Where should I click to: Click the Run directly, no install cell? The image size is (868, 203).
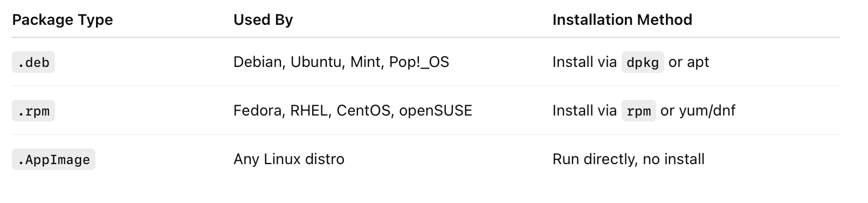629,159
